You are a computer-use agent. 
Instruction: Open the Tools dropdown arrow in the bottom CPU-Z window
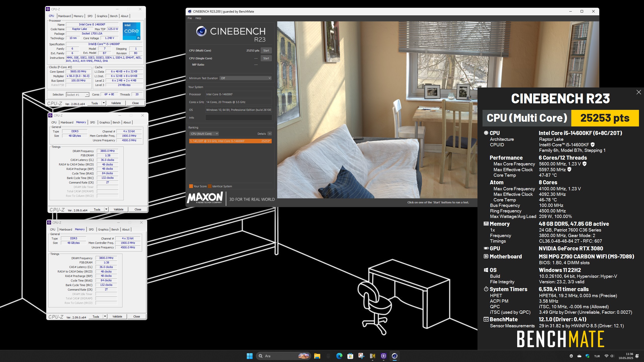pyautogui.click(x=105, y=316)
